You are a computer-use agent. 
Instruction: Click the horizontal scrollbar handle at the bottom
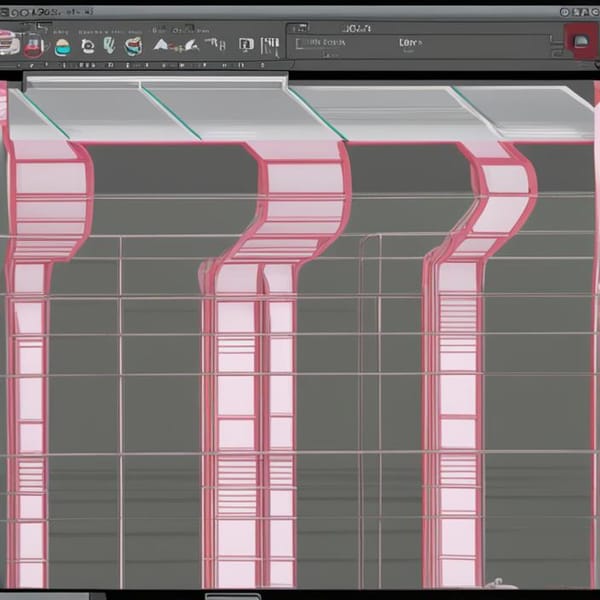pos(232,596)
